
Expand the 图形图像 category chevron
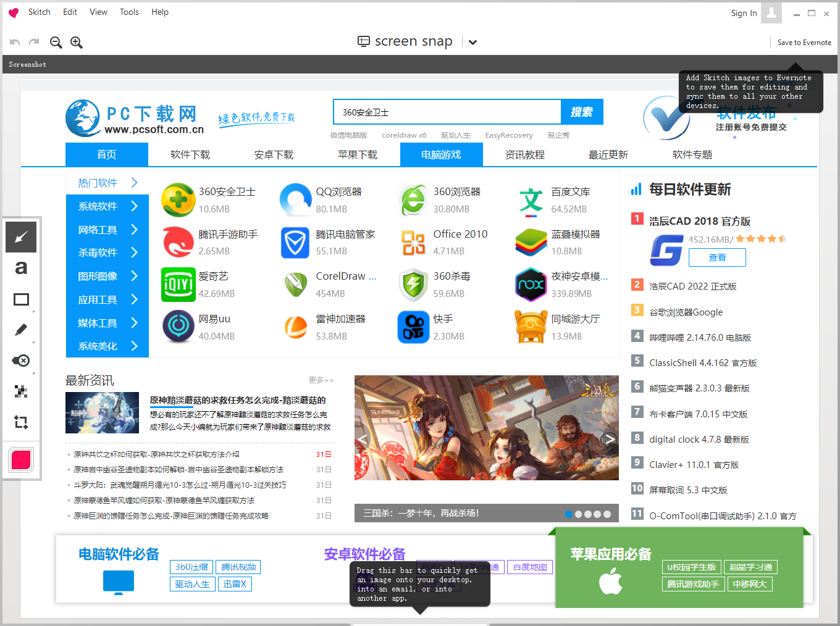click(x=134, y=276)
